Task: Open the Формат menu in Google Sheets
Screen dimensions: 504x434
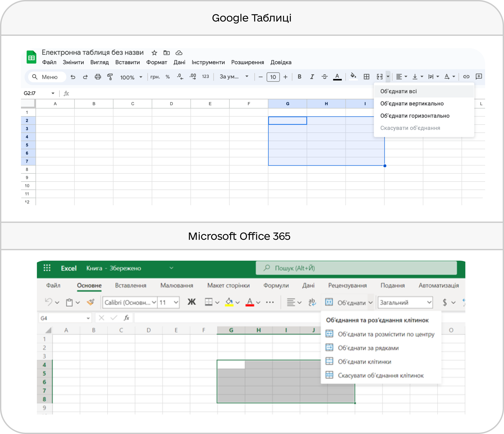Action: pos(157,63)
